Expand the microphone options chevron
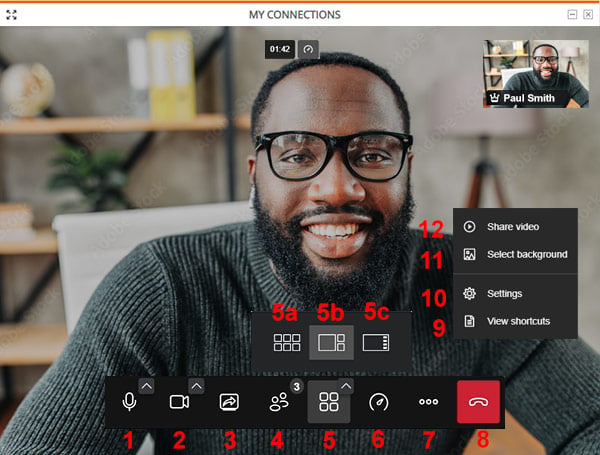Viewport: 600px width, 455px height. (147, 386)
